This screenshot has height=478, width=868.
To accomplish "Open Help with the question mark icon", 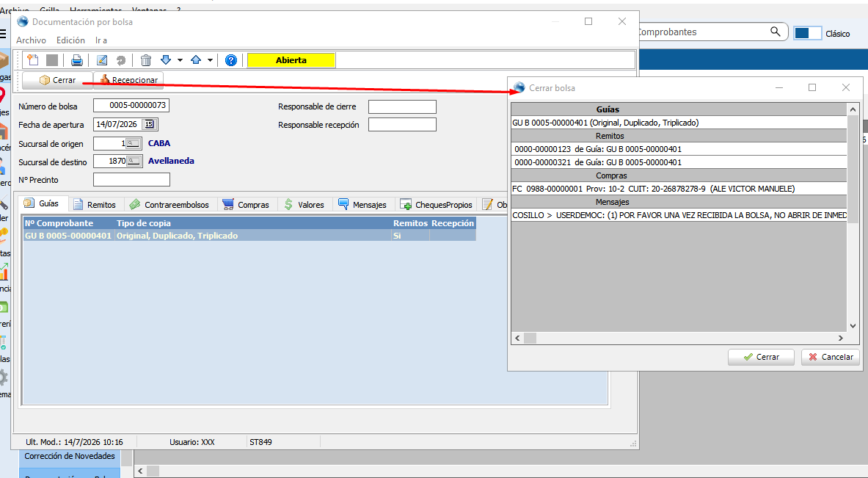I will click(231, 59).
